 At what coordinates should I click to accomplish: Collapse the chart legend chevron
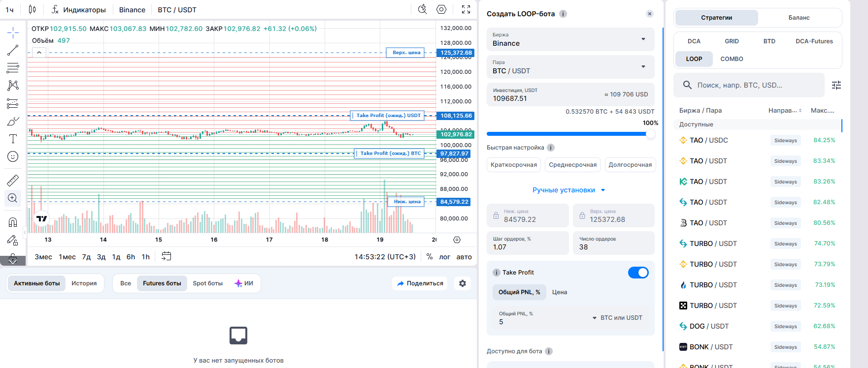[39, 53]
